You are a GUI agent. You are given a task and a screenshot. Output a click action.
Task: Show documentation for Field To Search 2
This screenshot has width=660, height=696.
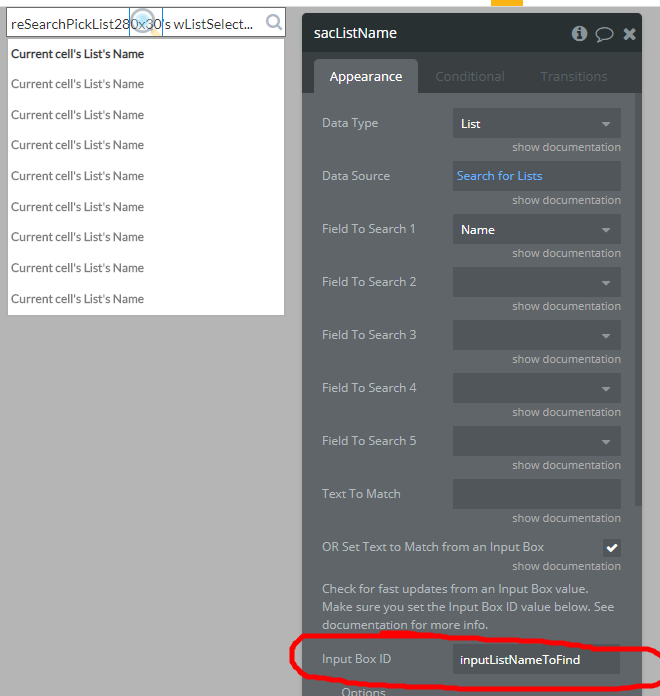pyautogui.click(x=566, y=306)
